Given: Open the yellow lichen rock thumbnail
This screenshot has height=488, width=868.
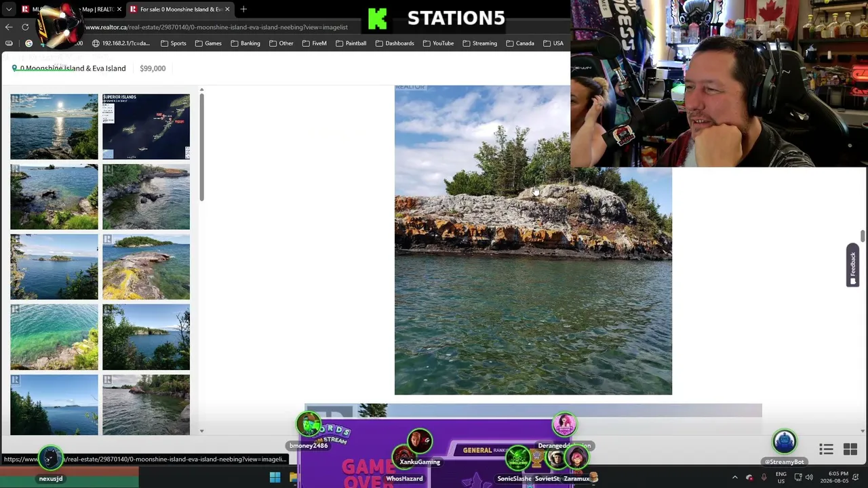Looking at the screenshot, I should (x=146, y=267).
